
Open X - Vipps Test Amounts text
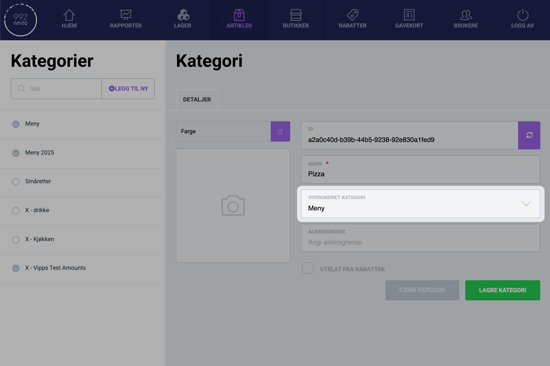[x=55, y=268]
